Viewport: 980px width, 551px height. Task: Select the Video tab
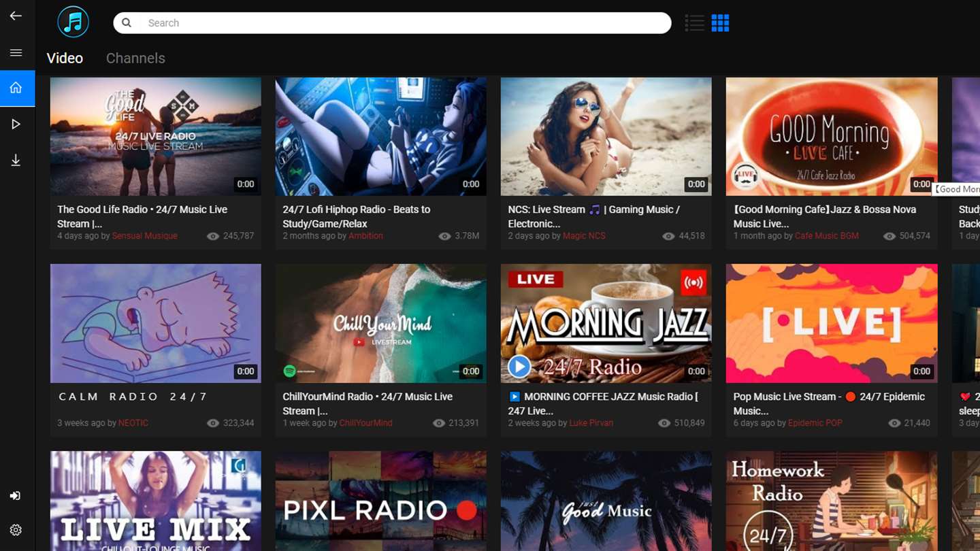pyautogui.click(x=65, y=59)
